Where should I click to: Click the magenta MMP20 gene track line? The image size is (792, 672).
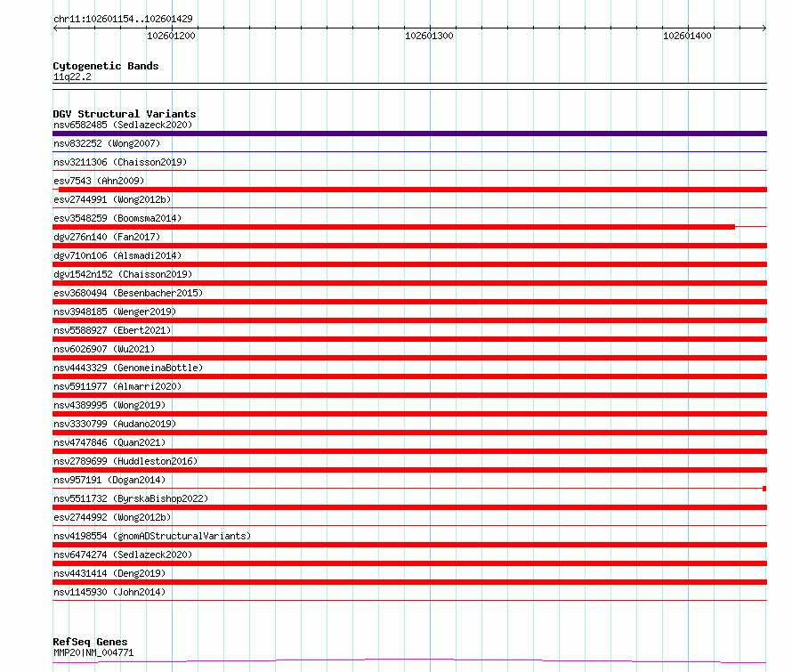tap(409, 661)
